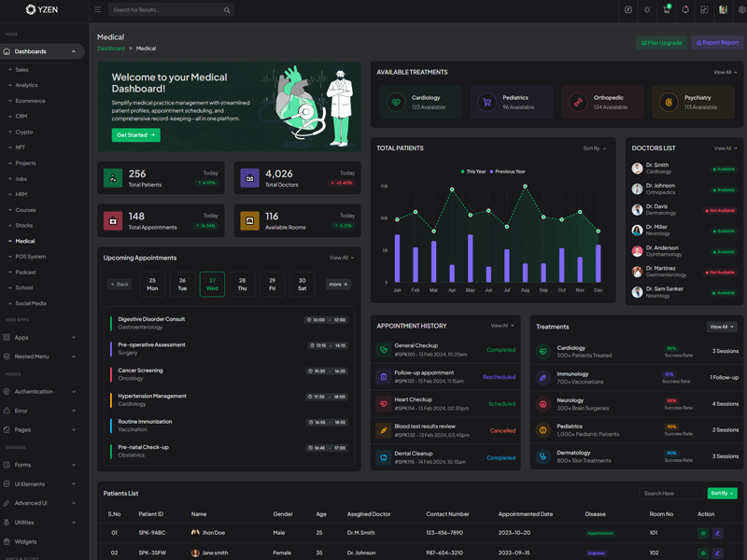Screen dimensions: 747x560
Task: Select the Crypto dashboard in sidebar
Action: pyautogui.click(x=24, y=132)
